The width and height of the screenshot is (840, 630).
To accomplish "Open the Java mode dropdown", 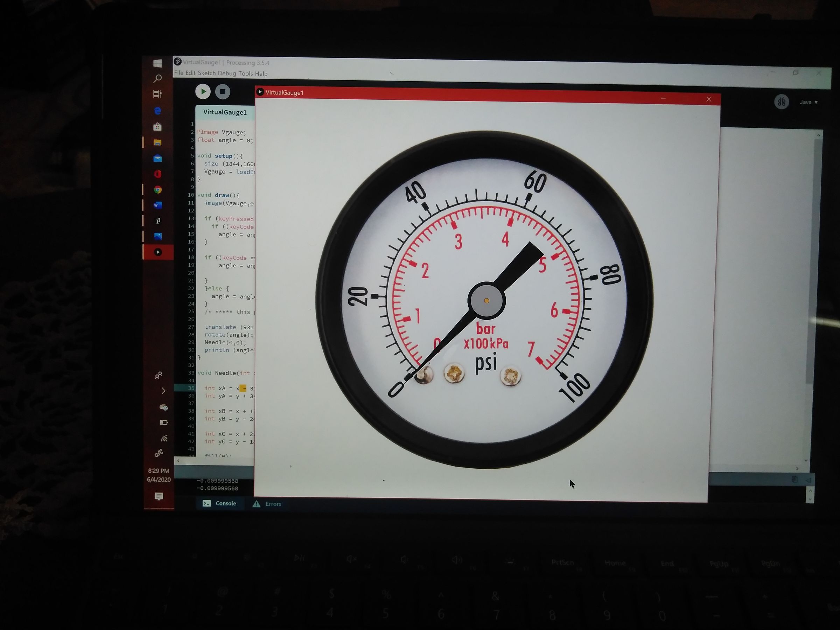I will pyautogui.click(x=809, y=102).
